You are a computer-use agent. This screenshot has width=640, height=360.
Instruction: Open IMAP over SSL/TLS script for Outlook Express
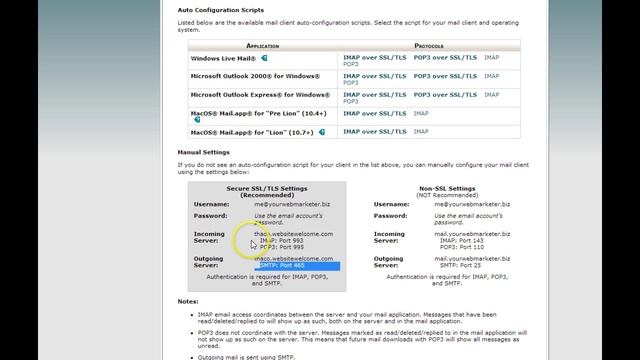pyautogui.click(x=374, y=95)
